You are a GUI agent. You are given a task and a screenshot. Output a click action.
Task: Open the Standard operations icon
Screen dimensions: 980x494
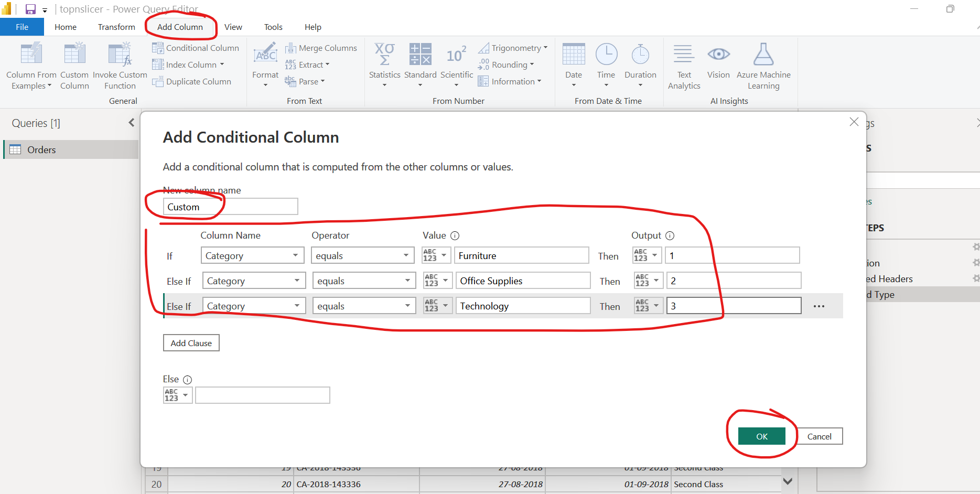click(420, 54)
